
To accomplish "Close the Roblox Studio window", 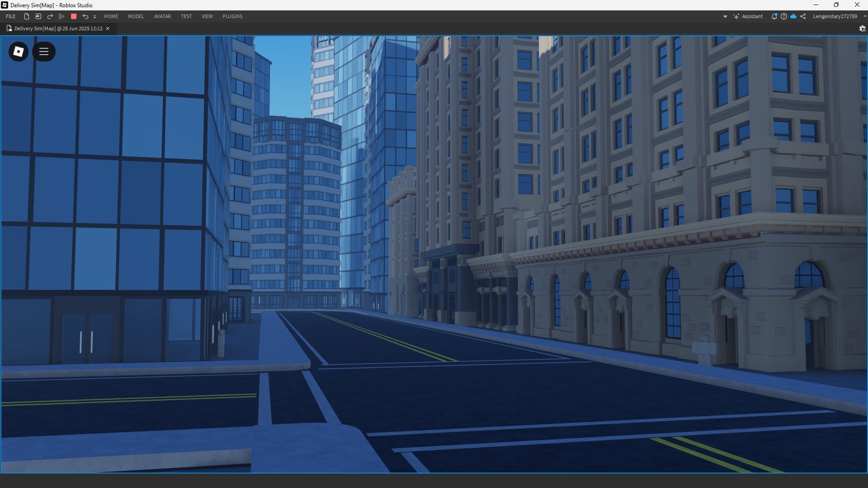I will pos(857,5).
